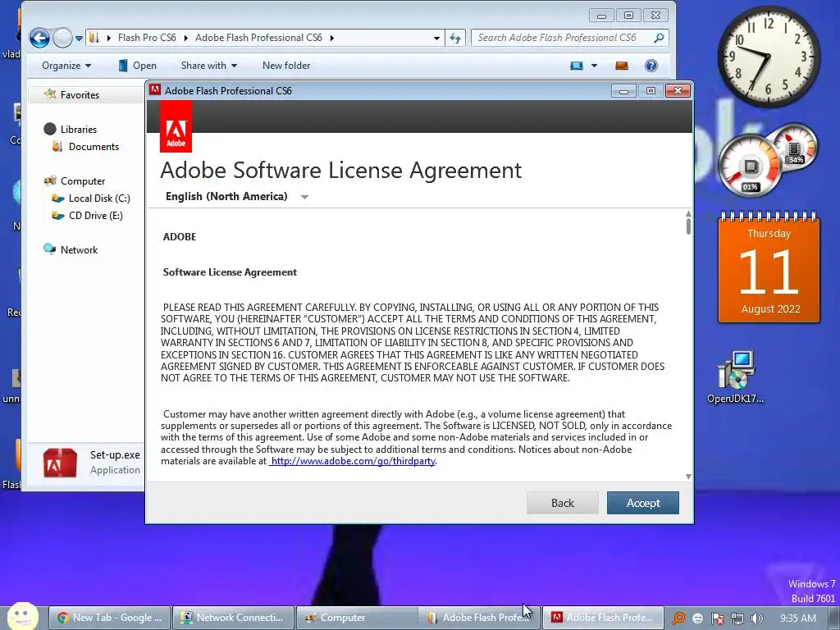Toggle the preview pane icon
The image size is (840, 630).
622,66
